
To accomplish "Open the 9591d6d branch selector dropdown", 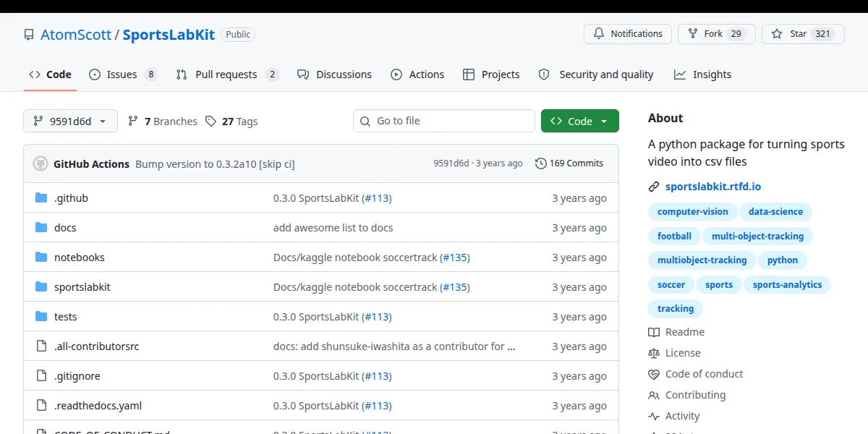I will coord(70,121).
